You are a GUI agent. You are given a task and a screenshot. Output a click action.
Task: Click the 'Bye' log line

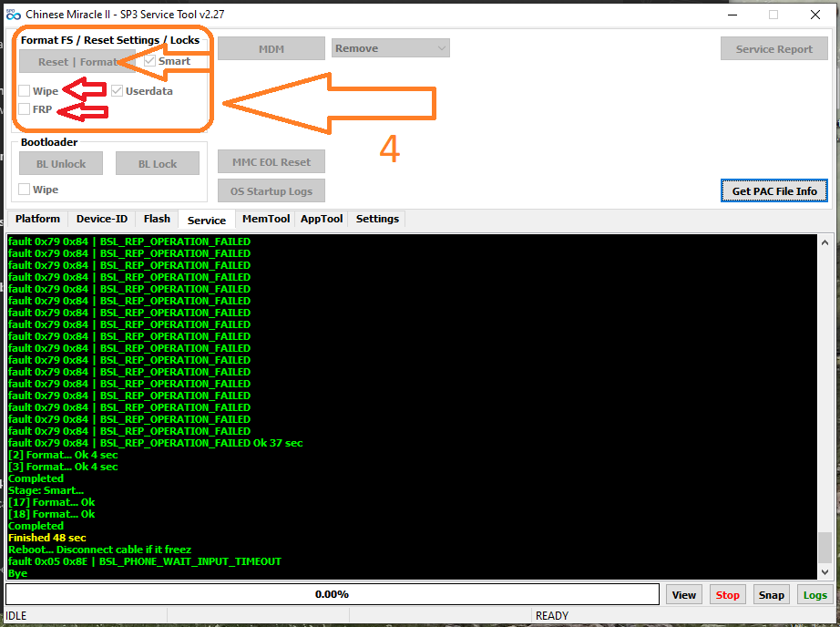17,573
